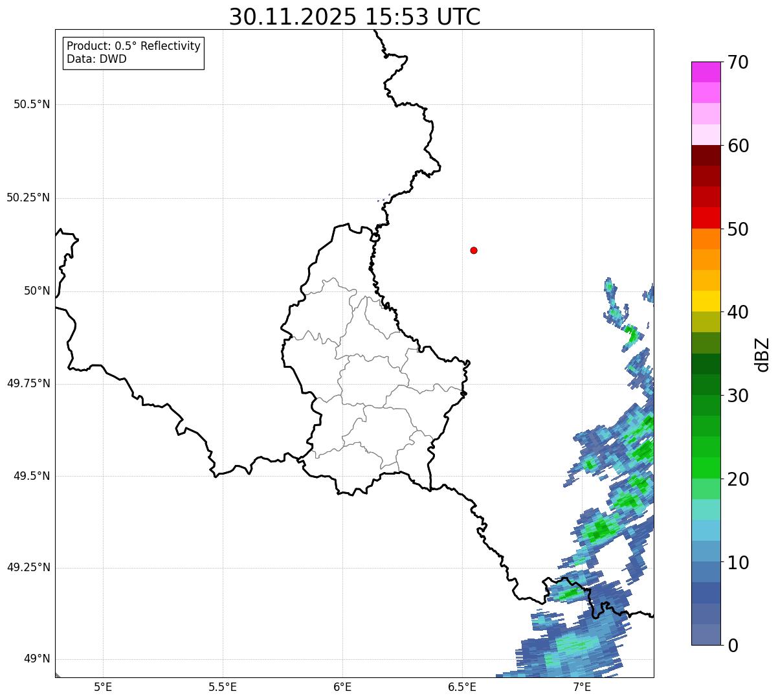
Task: Click the 50 tick on colorbar
Action: [738, 229]
